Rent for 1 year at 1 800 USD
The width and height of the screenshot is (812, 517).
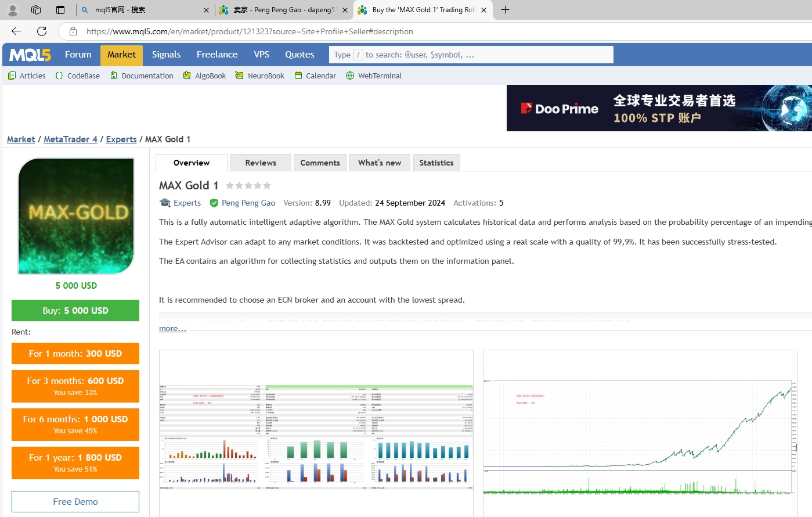[x=75, y=462]
